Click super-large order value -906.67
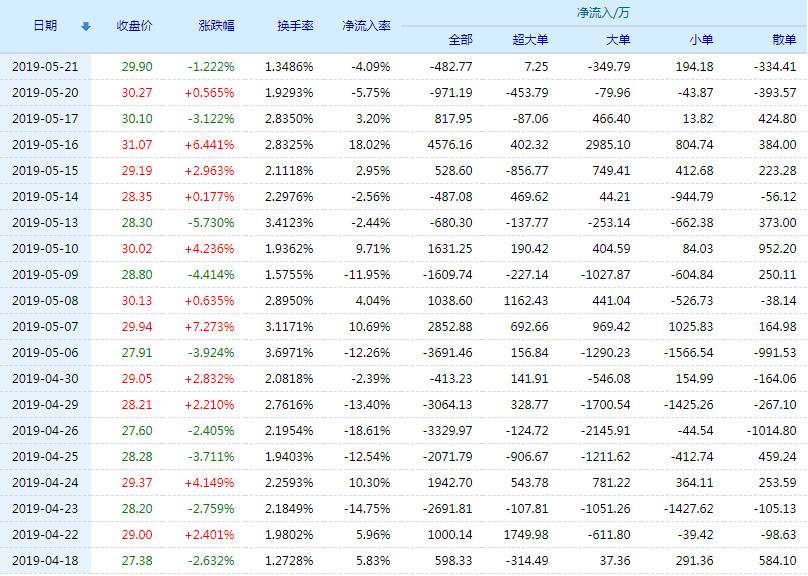This screenshot has height=576, width=808. pyautogui.click(x=527, y=456)
